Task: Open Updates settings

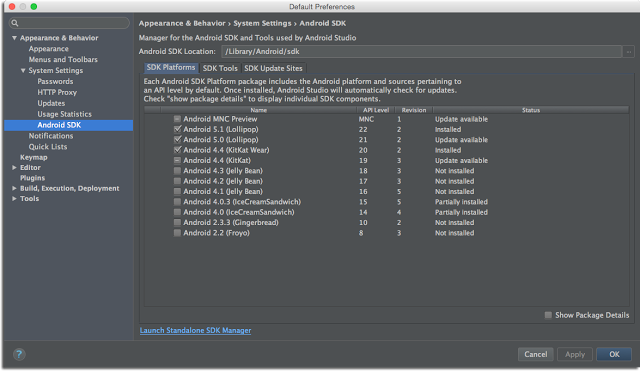Action: [x=51, y=103]
